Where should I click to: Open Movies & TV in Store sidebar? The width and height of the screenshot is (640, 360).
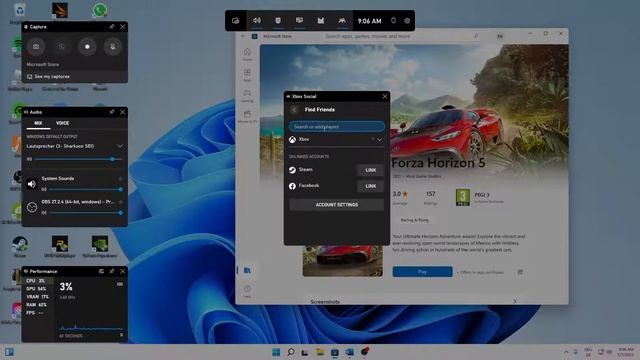pyautogui.click(x=247, y=116)
